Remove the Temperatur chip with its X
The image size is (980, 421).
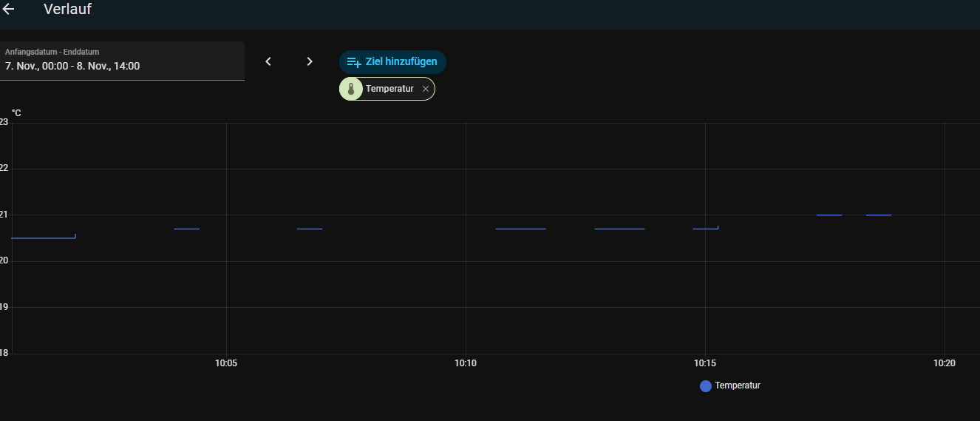(x=425, y=89)
